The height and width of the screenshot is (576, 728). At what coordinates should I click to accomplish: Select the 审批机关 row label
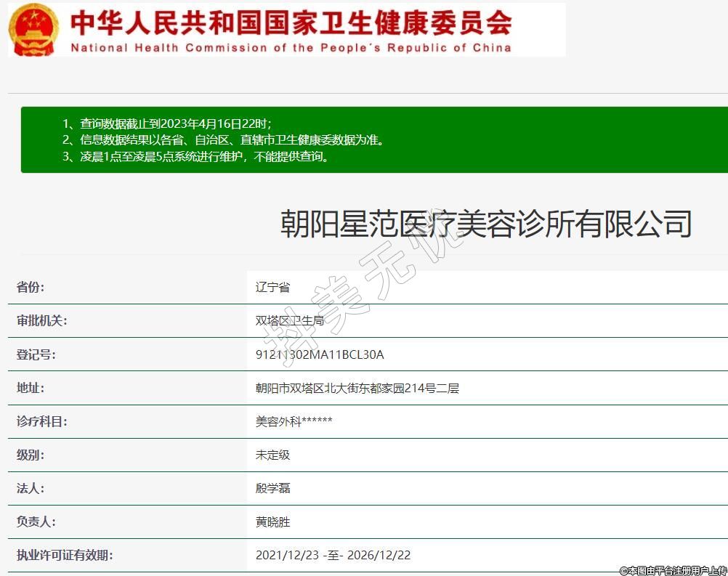click(x=42, y=320)
